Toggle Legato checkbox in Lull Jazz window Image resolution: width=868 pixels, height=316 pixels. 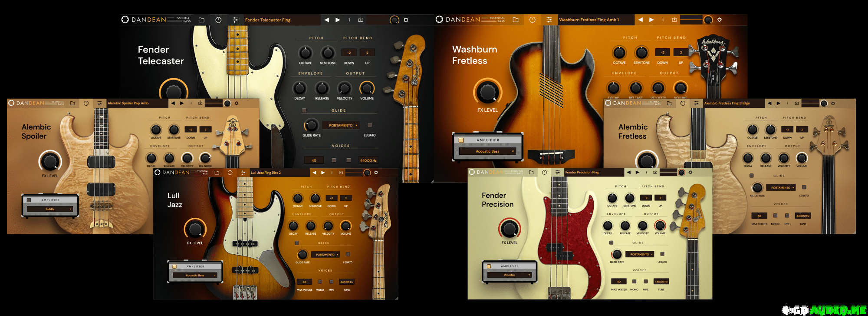(x=348, y=254)
